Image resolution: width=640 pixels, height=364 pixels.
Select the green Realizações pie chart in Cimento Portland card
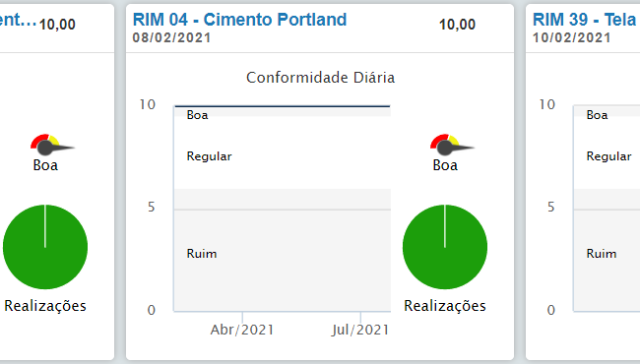pyautogui.click(x=445, y=247)
